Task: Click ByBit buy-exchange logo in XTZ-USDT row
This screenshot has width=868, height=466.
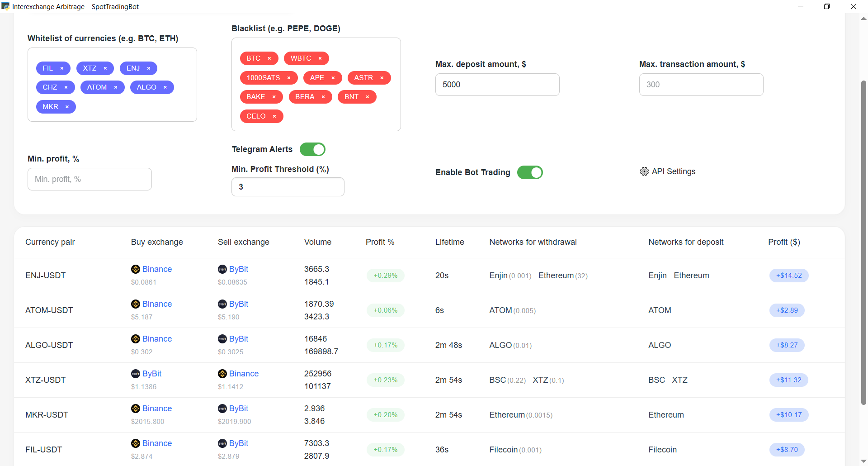Action: (135, 374)
